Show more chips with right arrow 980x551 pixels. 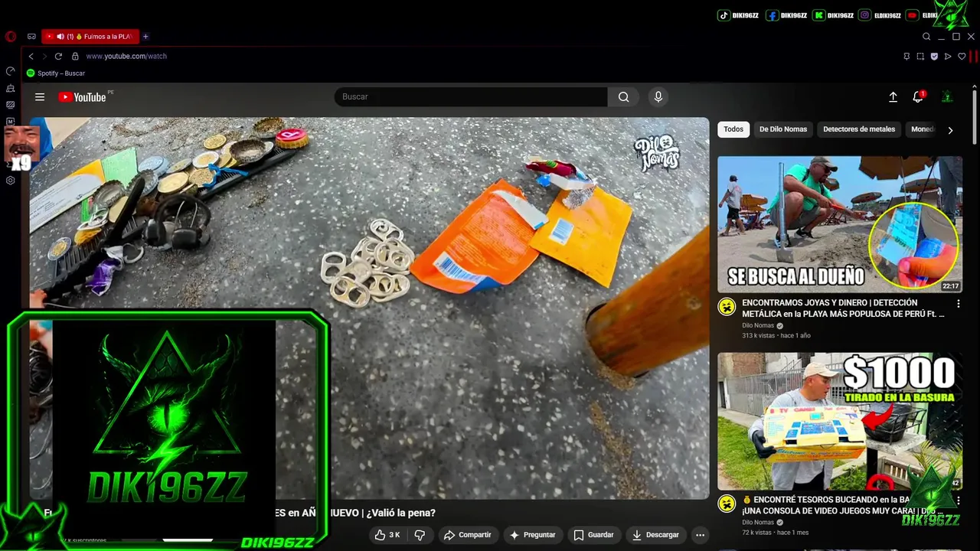click(x=950, y=130)
